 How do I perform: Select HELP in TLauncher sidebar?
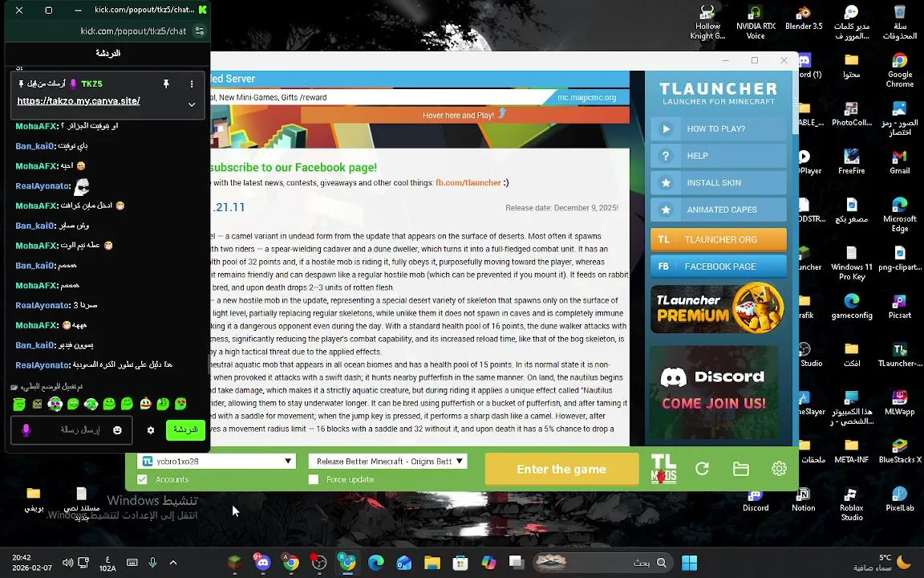719,156
